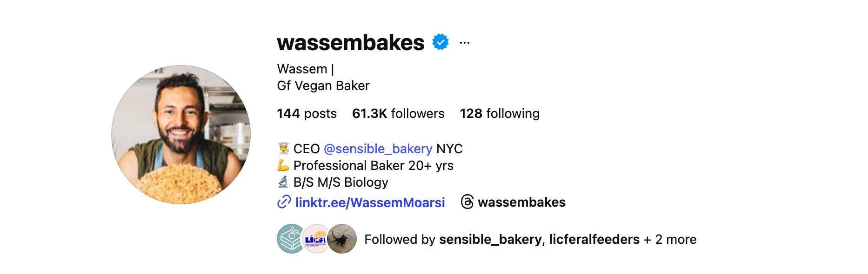Click the flexed bicep emoji
Viewport: 868px width, 274px height.
tap(283, 165)
